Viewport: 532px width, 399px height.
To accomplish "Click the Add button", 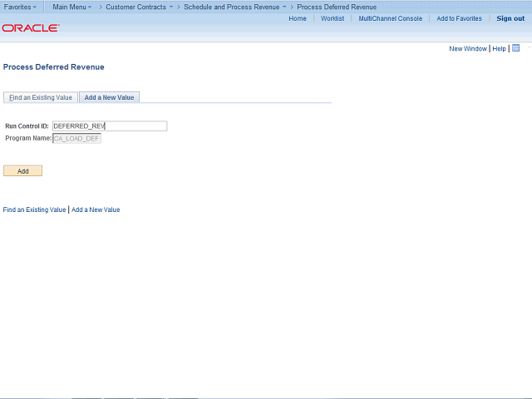I will [x=22, y=171].
